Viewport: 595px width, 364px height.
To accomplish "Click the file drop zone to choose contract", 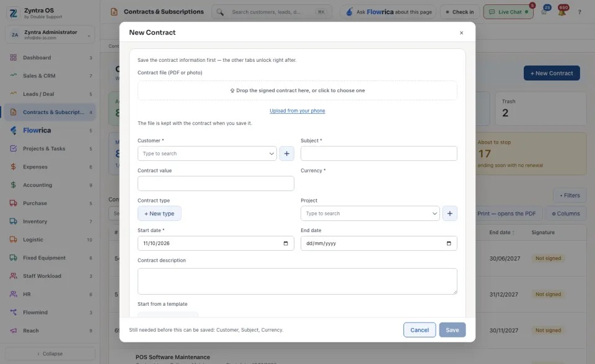I will coord(297,90).
